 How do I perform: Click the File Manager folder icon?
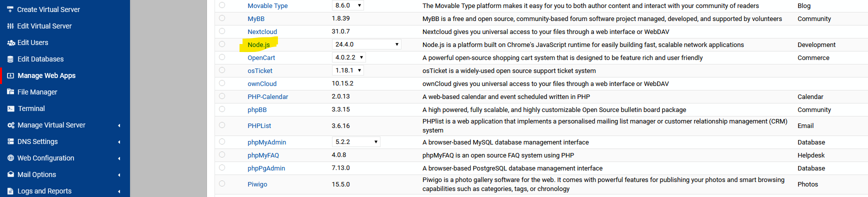coord(10,92)
